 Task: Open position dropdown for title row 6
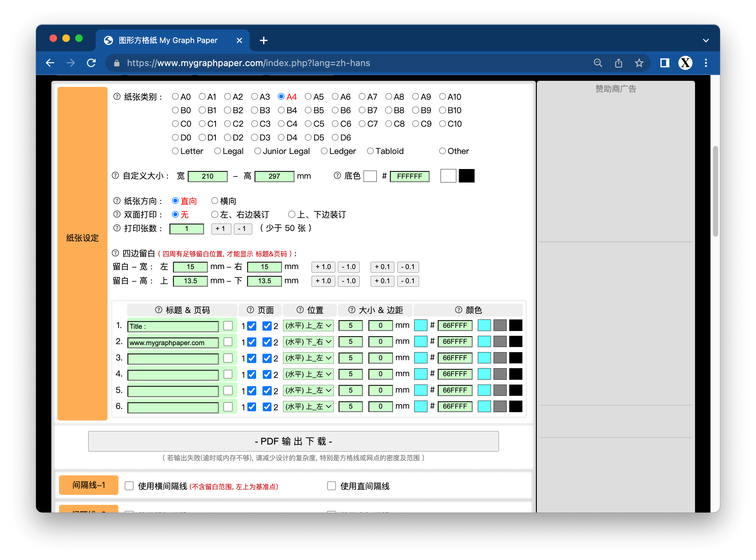click(308, 406)
